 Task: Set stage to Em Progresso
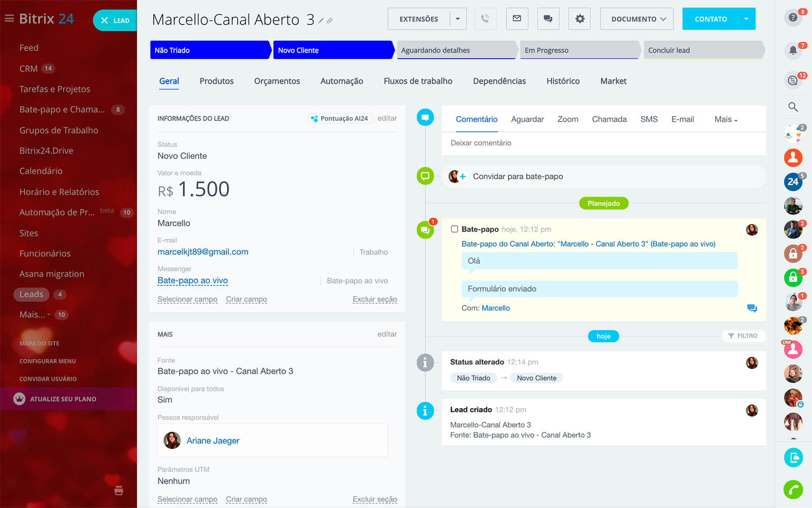[x=579, y=50]
